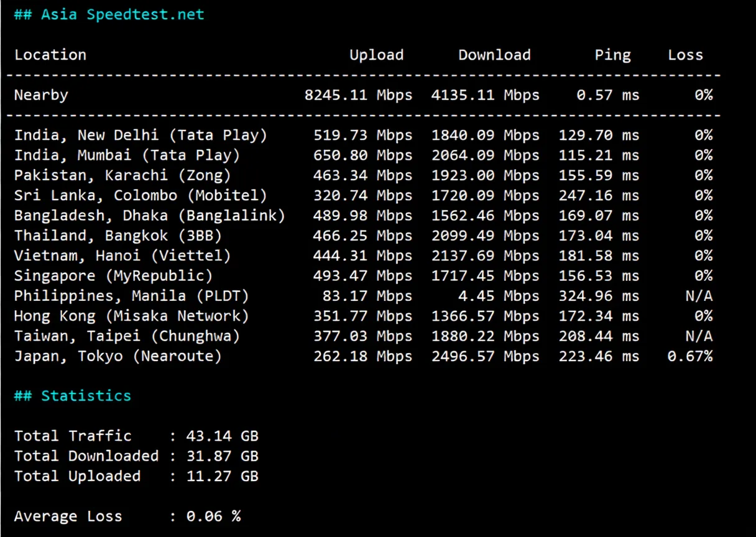Click the 'Download' column header
The height and width of the screenshot is (537, 756).
495,55
